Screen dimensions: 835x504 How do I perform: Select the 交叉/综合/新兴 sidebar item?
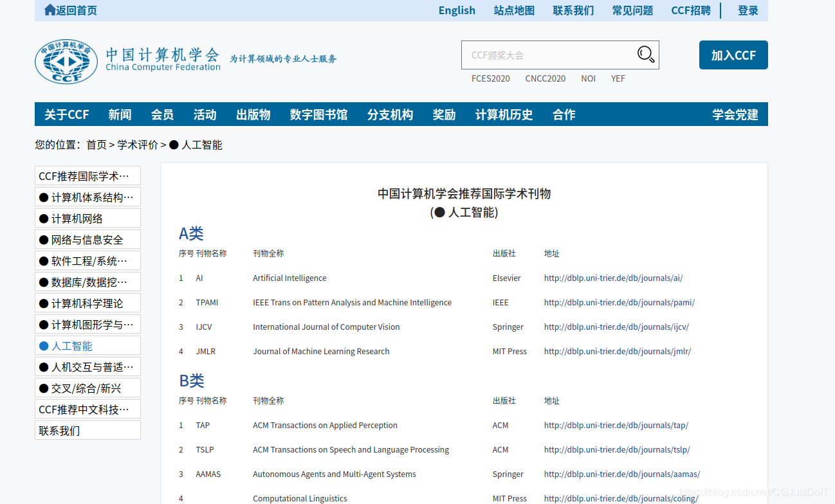point(87,388)
